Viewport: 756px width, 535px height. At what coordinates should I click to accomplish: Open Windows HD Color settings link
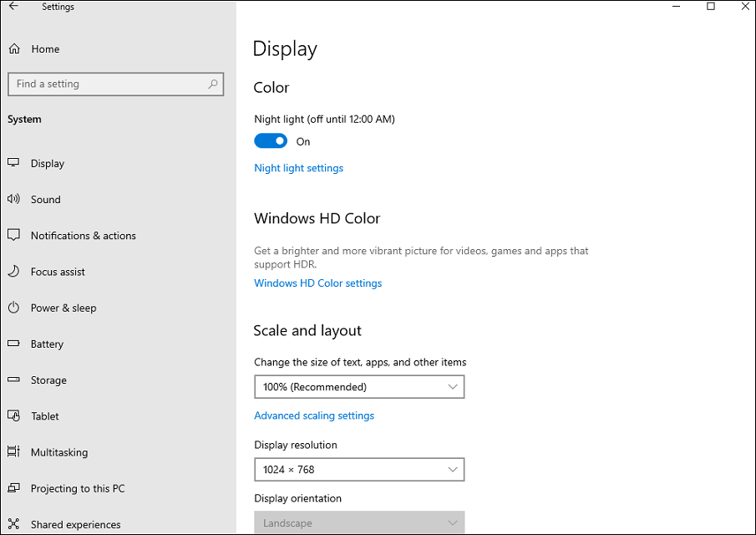coord(317,283)
